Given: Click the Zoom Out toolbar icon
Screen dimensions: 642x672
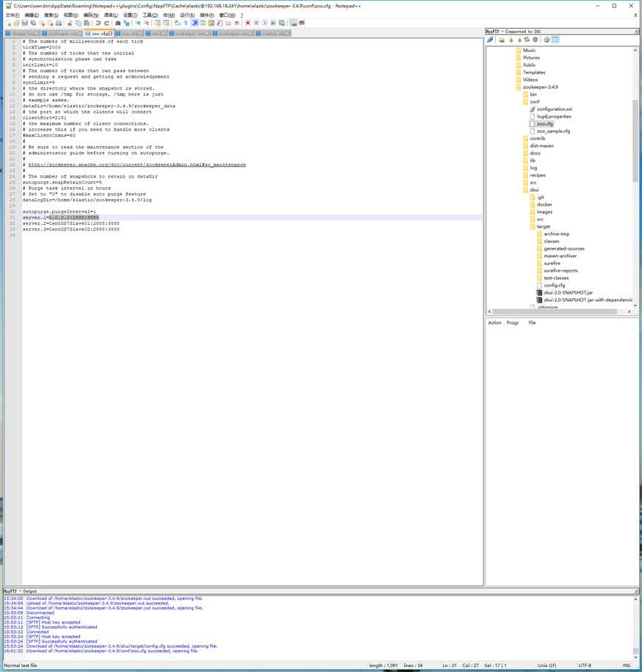Looking at the screenshot, I should coord(146,24).
